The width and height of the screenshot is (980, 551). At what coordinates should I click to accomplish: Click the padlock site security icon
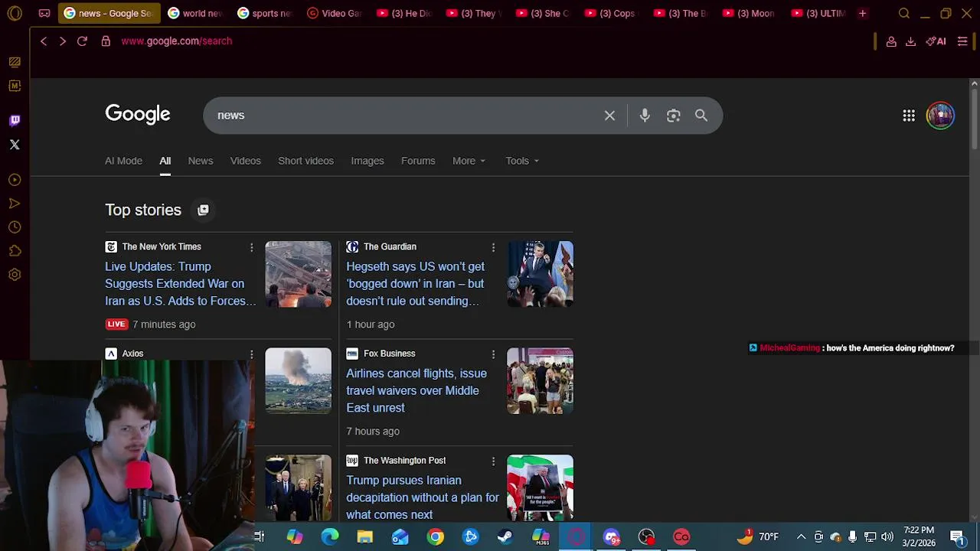(x=106, y=41)
